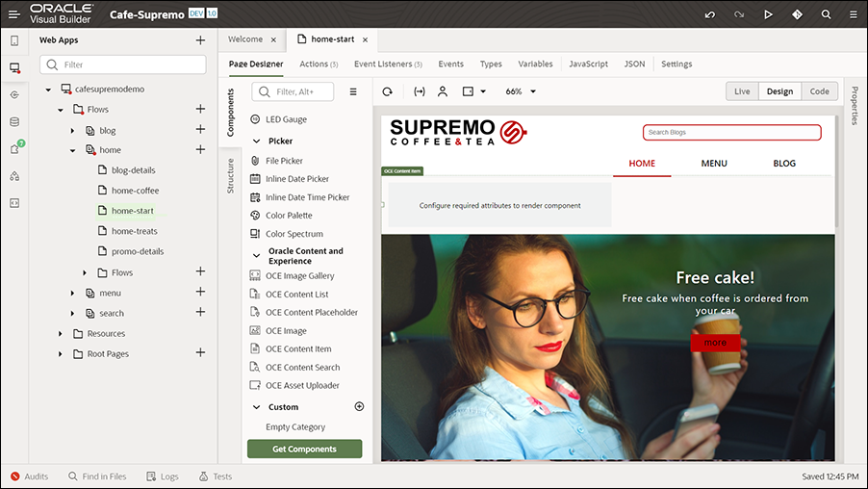Expand the blog flow node
868x489 pixels.
(72, 131)
